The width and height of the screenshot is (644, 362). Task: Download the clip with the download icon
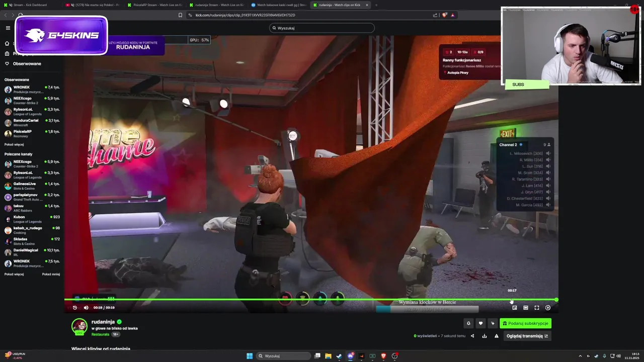coord(485,336)
